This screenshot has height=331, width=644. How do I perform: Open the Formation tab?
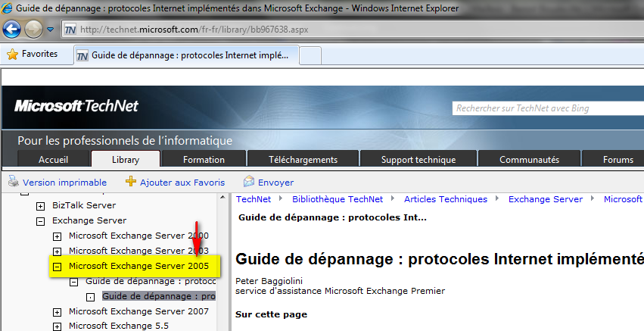pos(204,160)
